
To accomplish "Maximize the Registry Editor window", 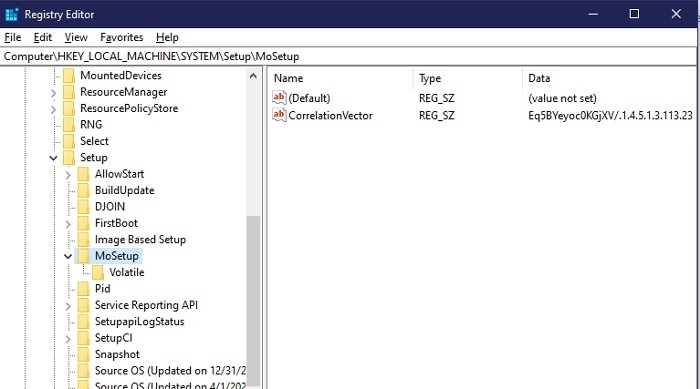I will (634, 14).
